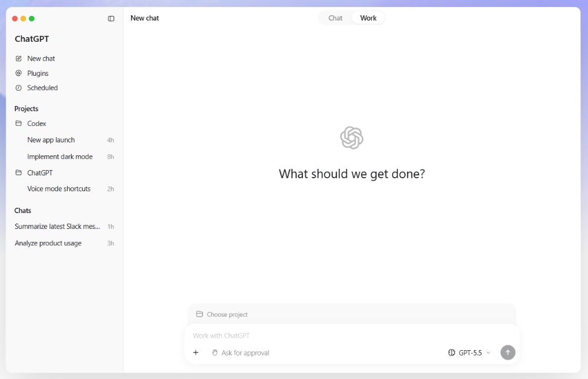Switch to the Work mode tab
588x379 pixels.
click(x=368, y=18)
